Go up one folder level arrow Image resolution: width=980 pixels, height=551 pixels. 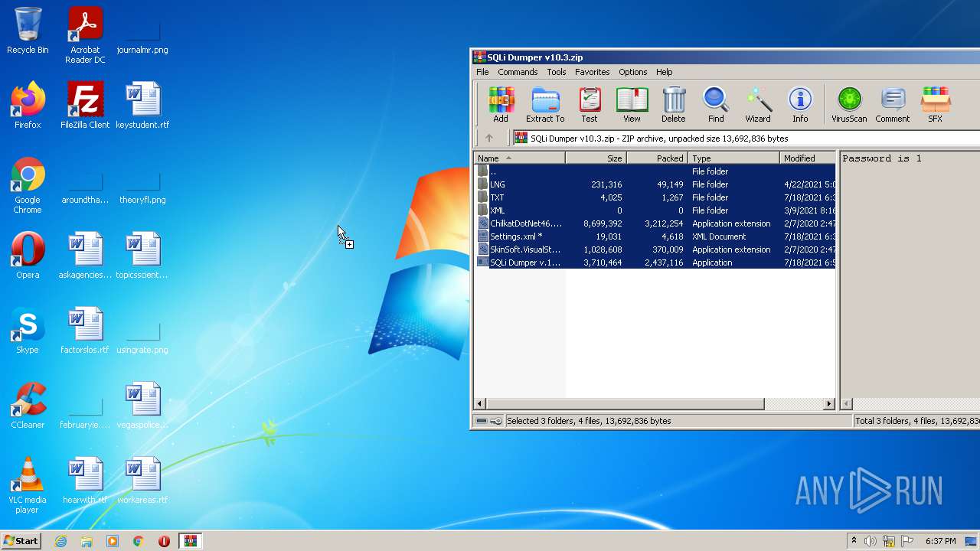[x=489, y=139]
